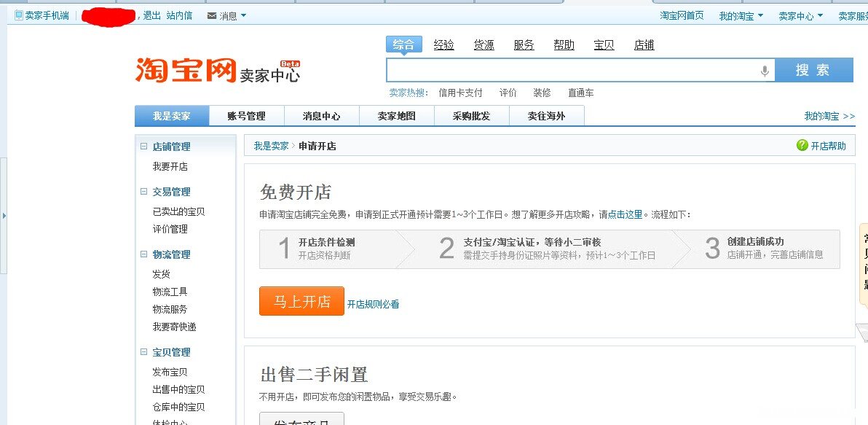Image resolution: width=868 pixels, height=425 pixels.
Task: Select the 货源 search tab
Action: (x=484, y=45)
